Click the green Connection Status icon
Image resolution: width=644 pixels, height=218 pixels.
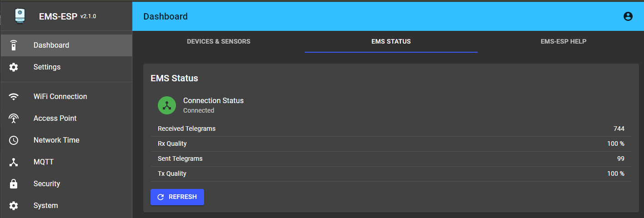[x=167, y=105]
